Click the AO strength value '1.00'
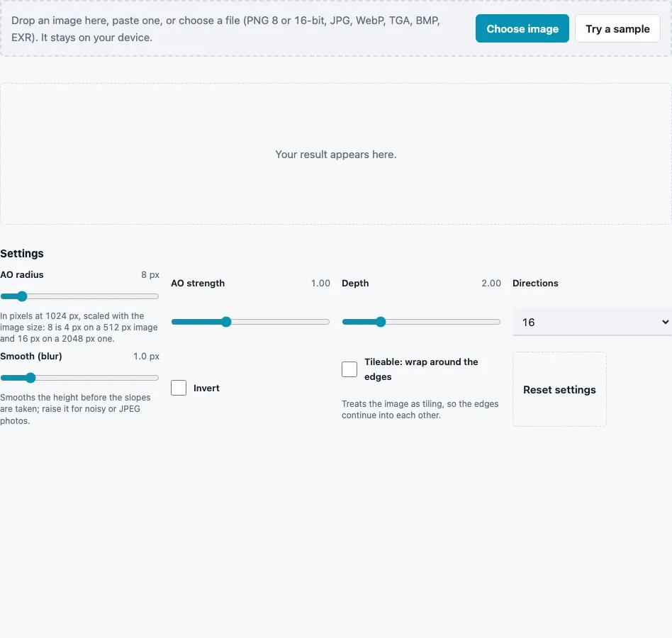 pos(320,284)
